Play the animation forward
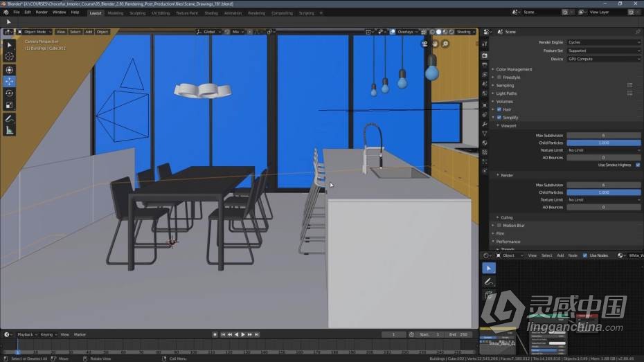Viewport: 644px width, 362px height. (243, 334)
